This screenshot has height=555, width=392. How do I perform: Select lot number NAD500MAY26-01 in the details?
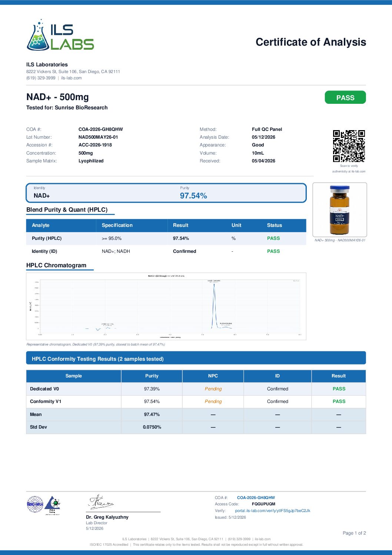tap(98, 137)
